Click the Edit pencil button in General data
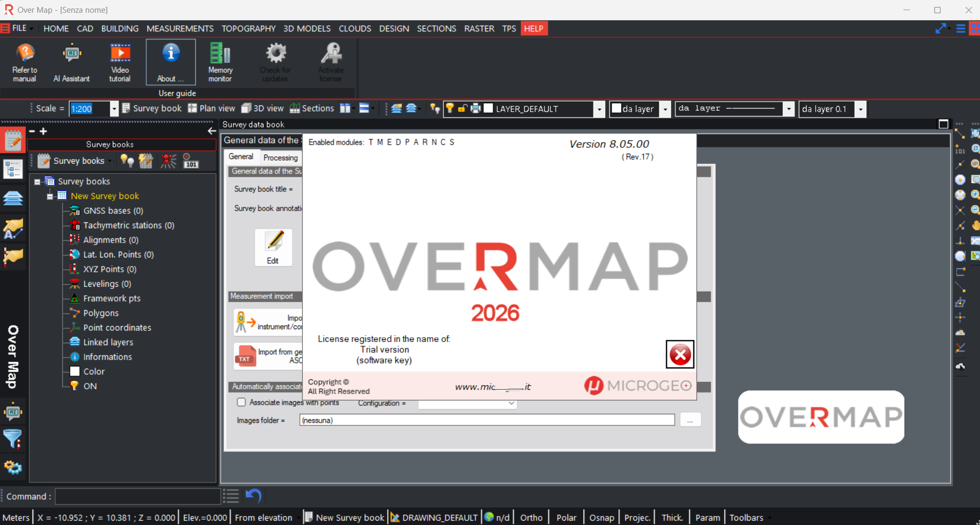The image size is (980, 525). tap(273, 247)
